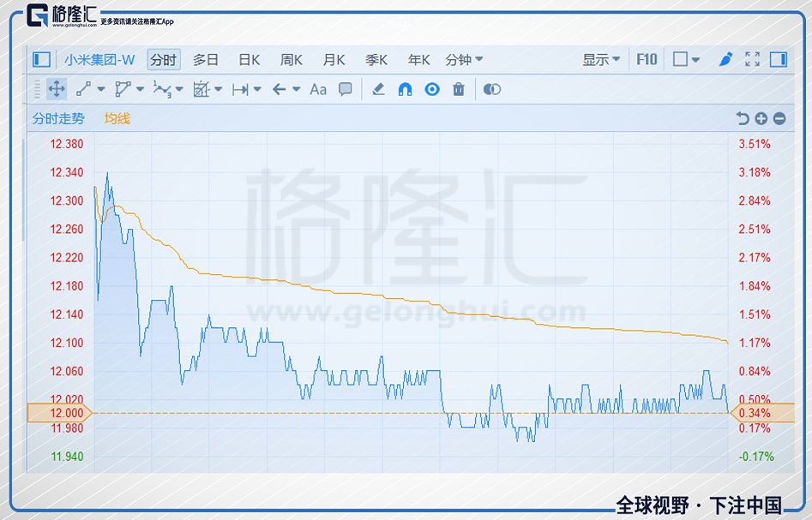Zoom in with the plus circle icon
Viewport: 812px width, 520px height.
761,118
